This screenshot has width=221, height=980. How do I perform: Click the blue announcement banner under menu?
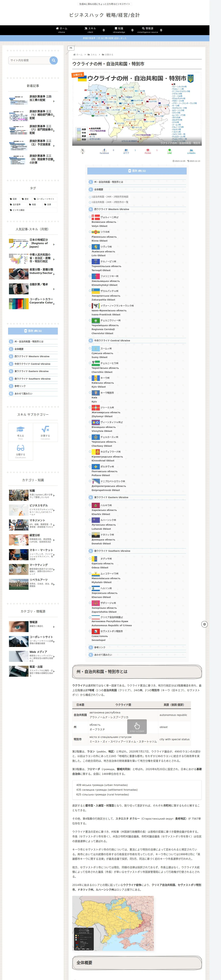click(105, 38)
